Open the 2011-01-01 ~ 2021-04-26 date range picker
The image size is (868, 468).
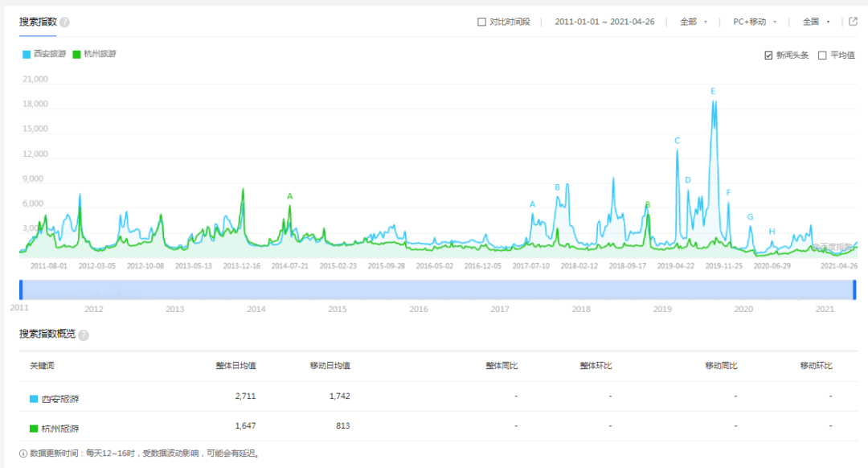click(x=606, y=23)
